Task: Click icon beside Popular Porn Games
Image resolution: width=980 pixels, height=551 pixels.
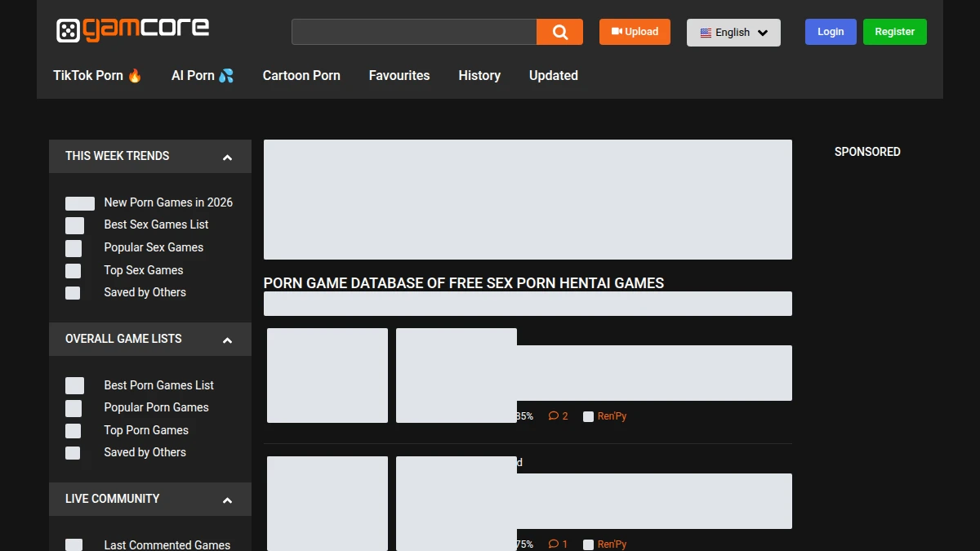Action: [x=73, y=408]
